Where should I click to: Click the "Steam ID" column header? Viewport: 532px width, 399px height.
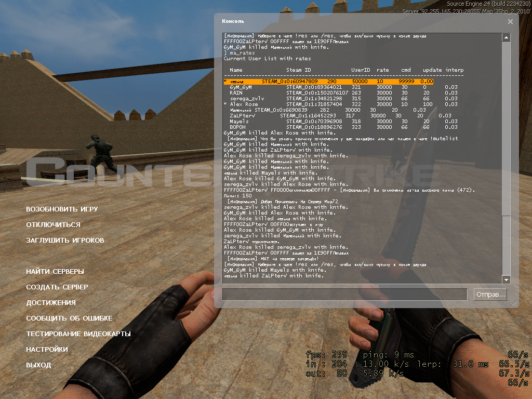pyautogui.click(x=299, y=70)
